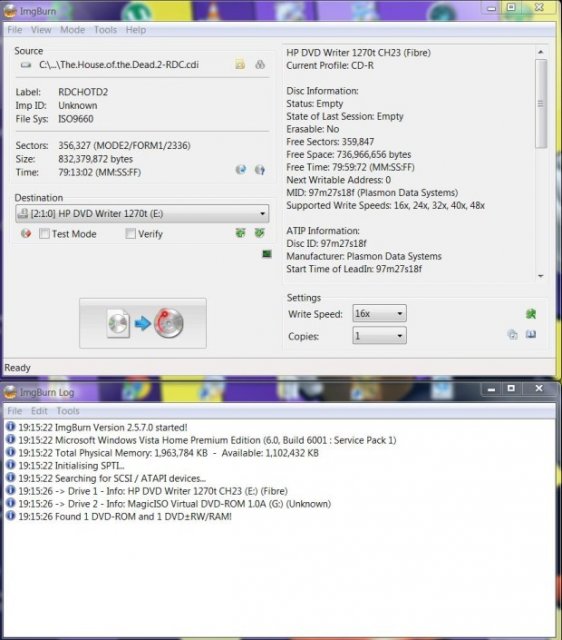Click the small green monitor icon
Viewport: 562px width, 640px height.
pyautogui.click(x=267, y=254)
